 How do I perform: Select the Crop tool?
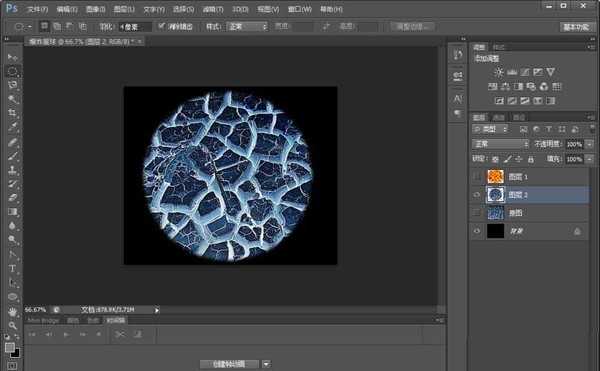12,113
